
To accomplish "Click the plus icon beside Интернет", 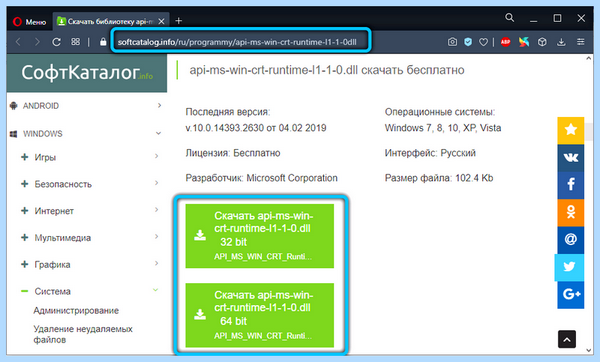I will coord(24,210).
